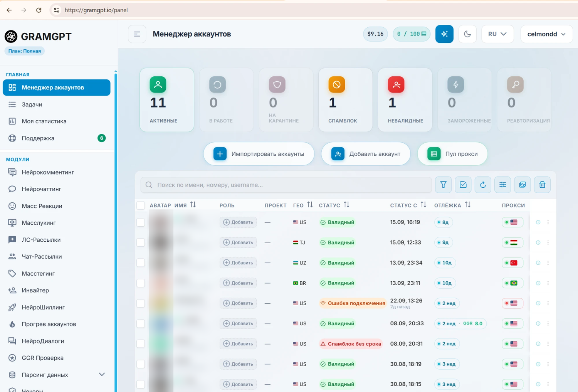The height and width of the screenshot is (392, 578).
Task: Click the $9.16 balance badge
Action: click(375, 34)
